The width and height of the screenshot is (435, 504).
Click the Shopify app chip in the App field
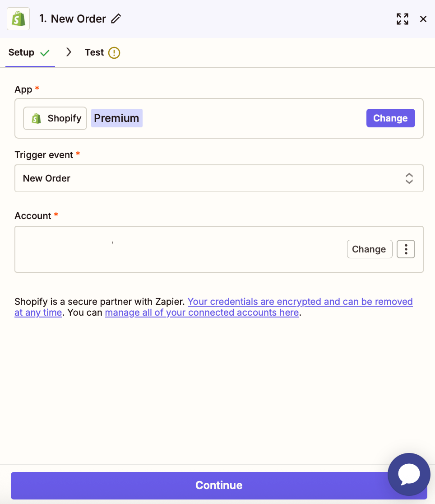55,118
